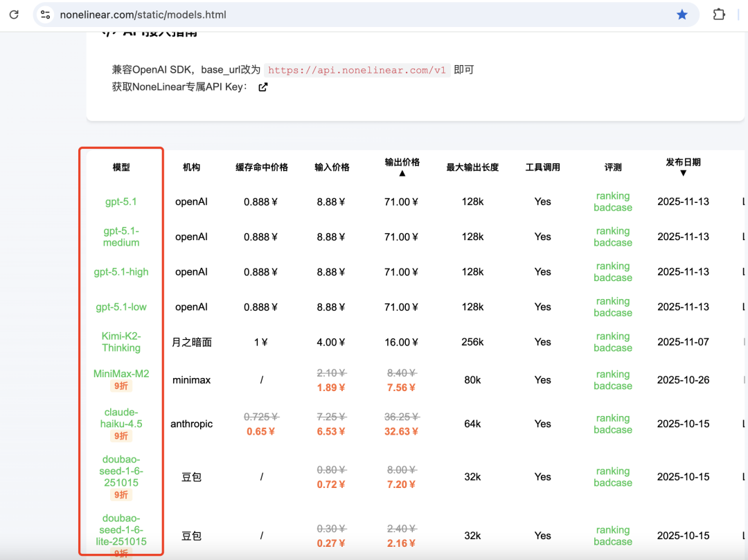Open the badcase link in gpt-5.1-low row

612,313
